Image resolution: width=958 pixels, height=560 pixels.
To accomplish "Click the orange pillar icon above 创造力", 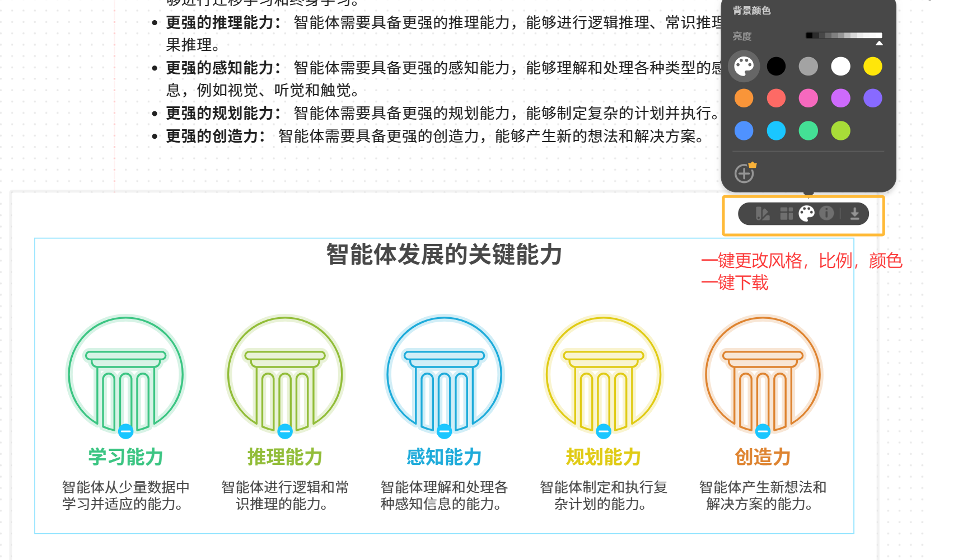I will tap(763, 374).
